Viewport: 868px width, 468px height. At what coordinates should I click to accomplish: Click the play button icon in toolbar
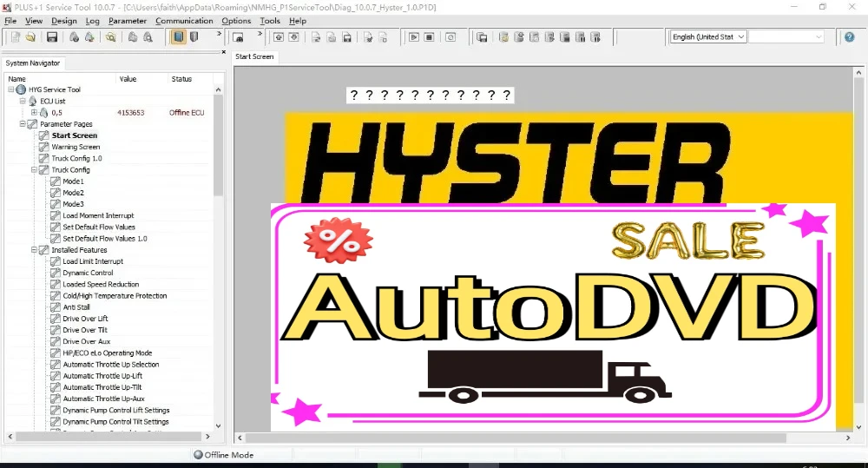[x=414, y=37]
